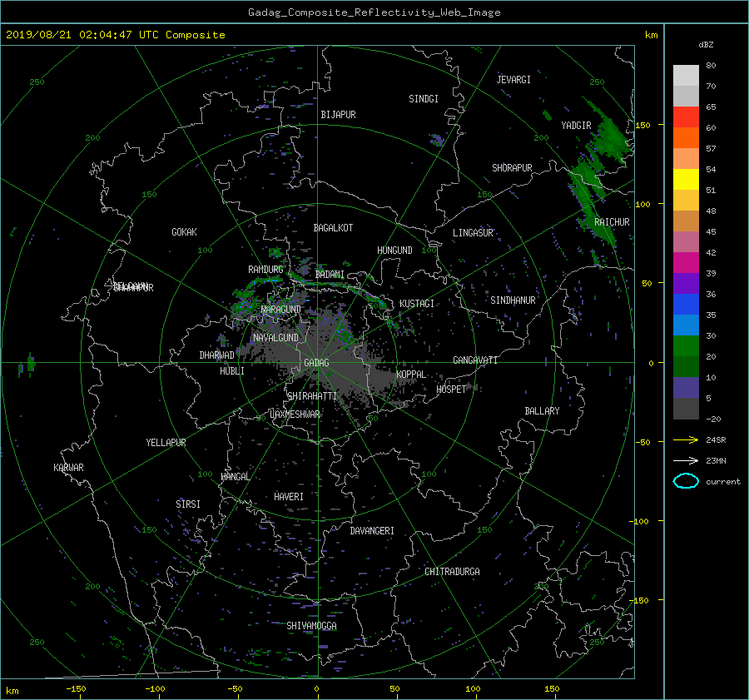
Task: Click the SIRSI city label
Action: click(x=188, y=504)
